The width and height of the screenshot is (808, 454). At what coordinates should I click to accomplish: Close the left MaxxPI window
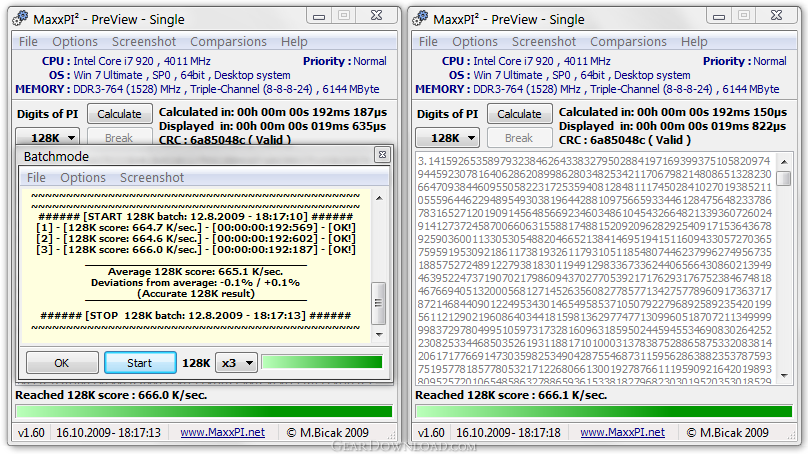click(377, 15)
